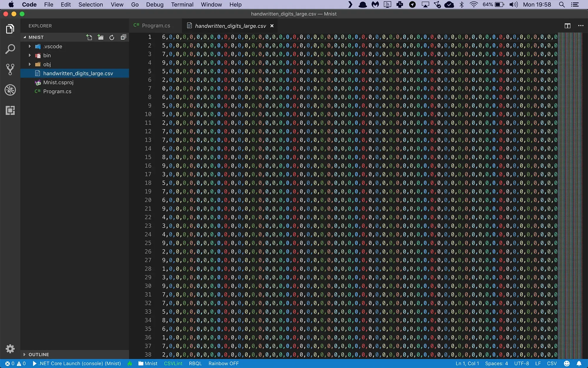Create a new file in the Explorer
588x368 pixels.
(x=89, y=37)
